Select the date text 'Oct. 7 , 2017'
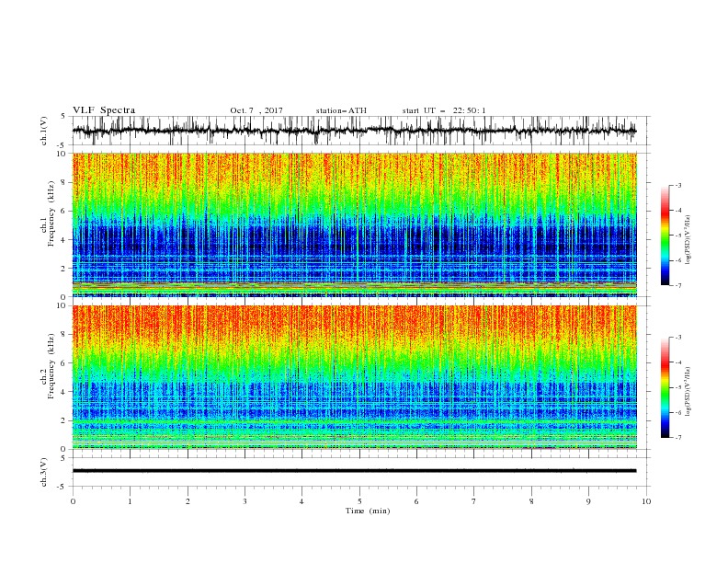The width and height of the screenshot is (728, 563). (256, 110)
